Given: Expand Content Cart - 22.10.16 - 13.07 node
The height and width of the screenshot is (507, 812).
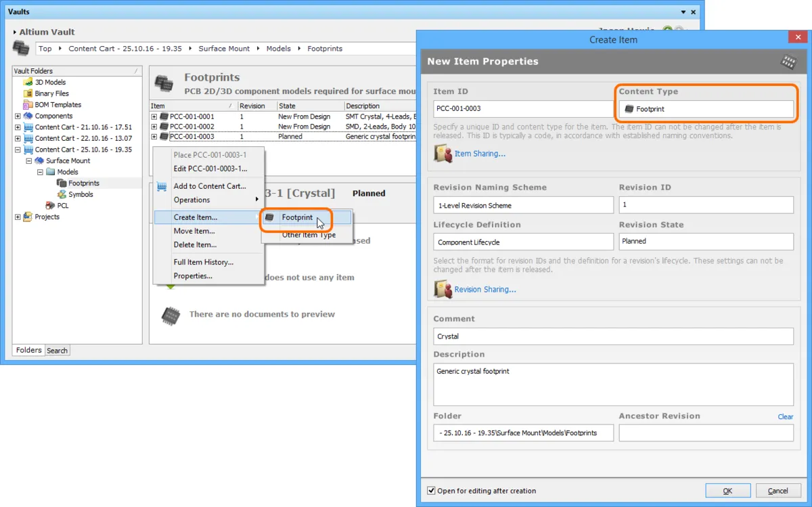Looking at the screenshot, I should click(x=18, y=138).
